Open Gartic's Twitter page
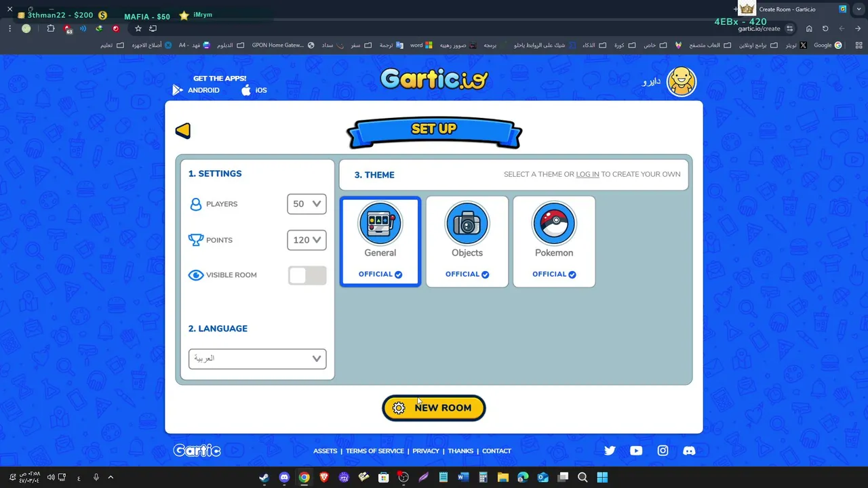The height and width of the screenshot is (488, 868). (x=610, y=451)
